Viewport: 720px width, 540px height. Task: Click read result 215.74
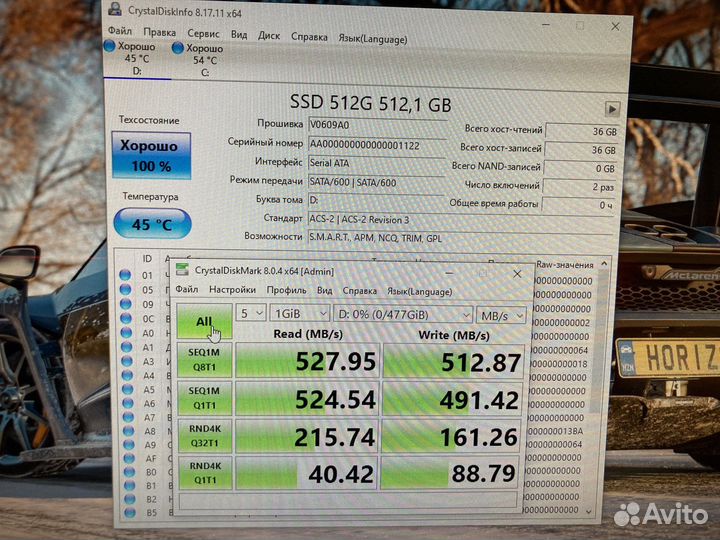click(x=307, y=436)
